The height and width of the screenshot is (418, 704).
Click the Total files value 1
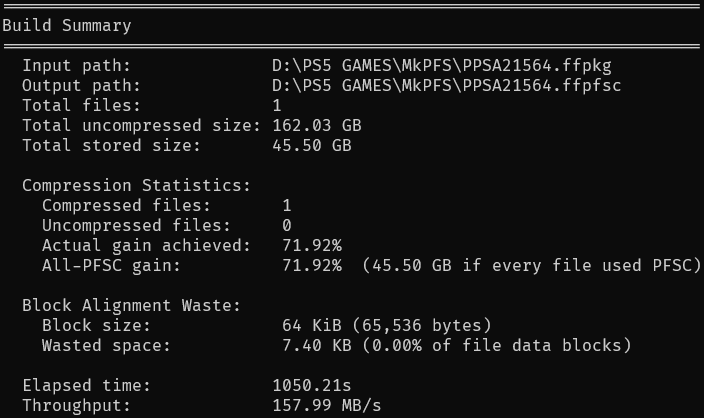[277, 106]
